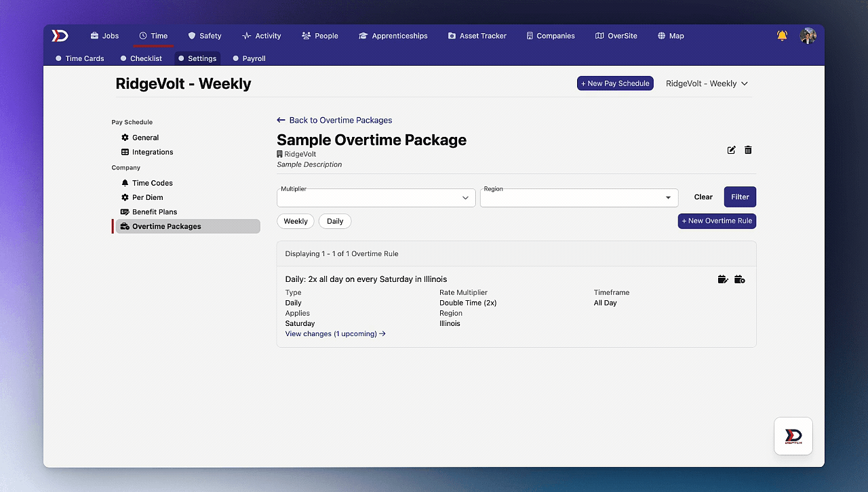Screen dimensions: 868x492
Task: Open the Time section in top navigation
Action: [x=153, y=36]
